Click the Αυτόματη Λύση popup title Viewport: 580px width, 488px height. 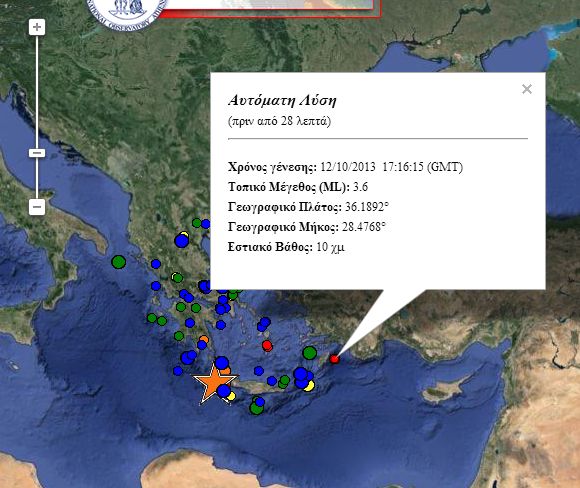[282, 100]
